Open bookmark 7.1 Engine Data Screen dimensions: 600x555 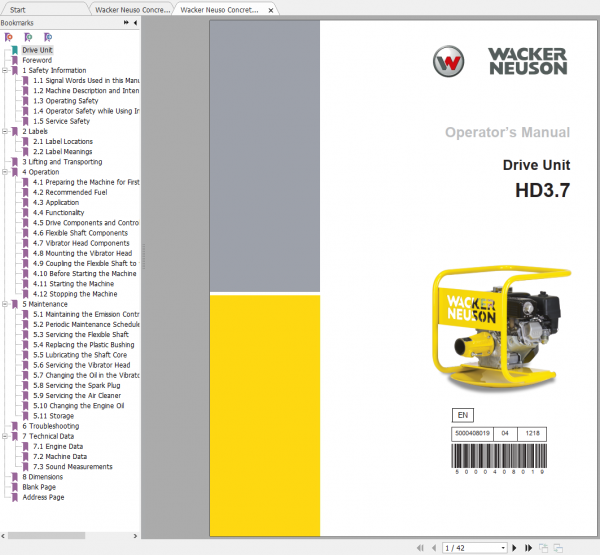click(58, 447)
